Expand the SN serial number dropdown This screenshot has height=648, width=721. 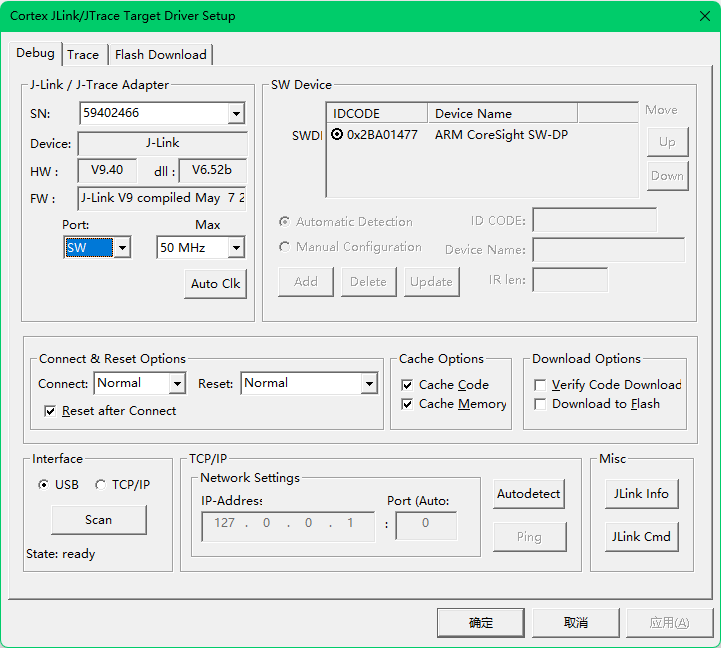pyautogui.click(x=236, y=113)
